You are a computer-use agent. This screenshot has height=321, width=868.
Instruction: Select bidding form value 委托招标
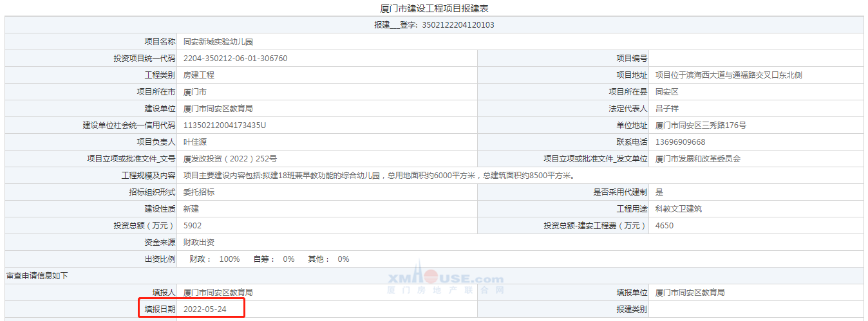(199, 192)
